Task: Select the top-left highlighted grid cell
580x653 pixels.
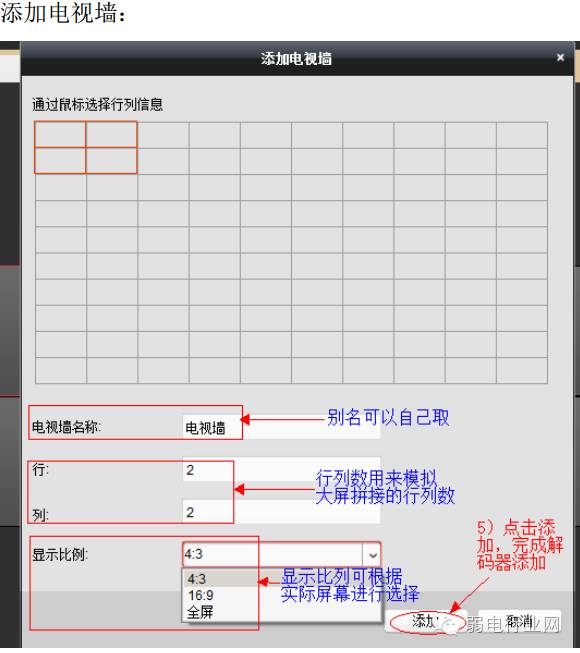Action: [x=60, y=135]
